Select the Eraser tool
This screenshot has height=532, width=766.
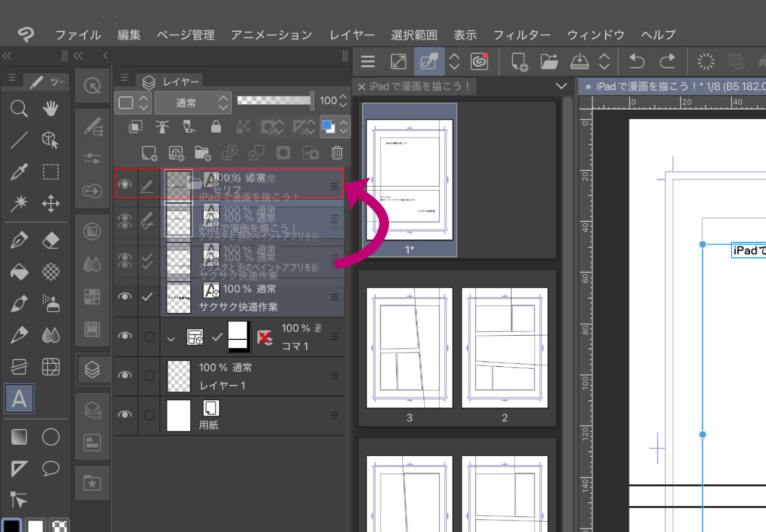pos(51,241)
